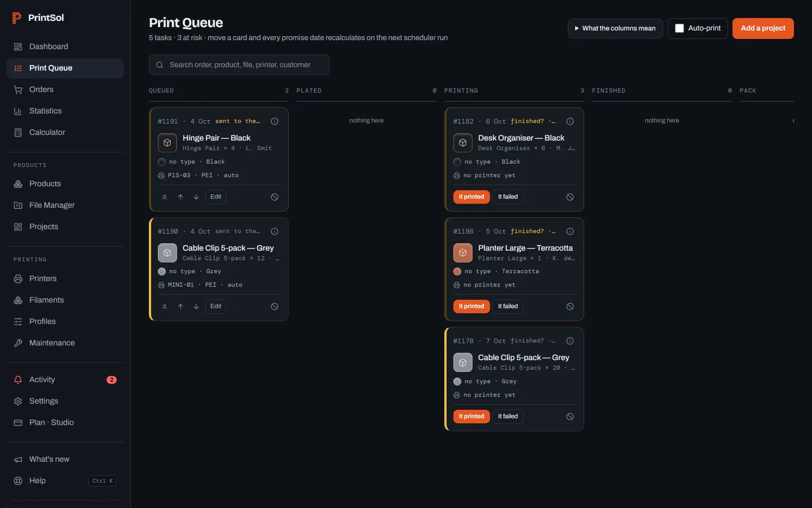Screen dimensions: 812x508
Task: Open Statistics from the sidebar
Action: [x=65, y=111]
